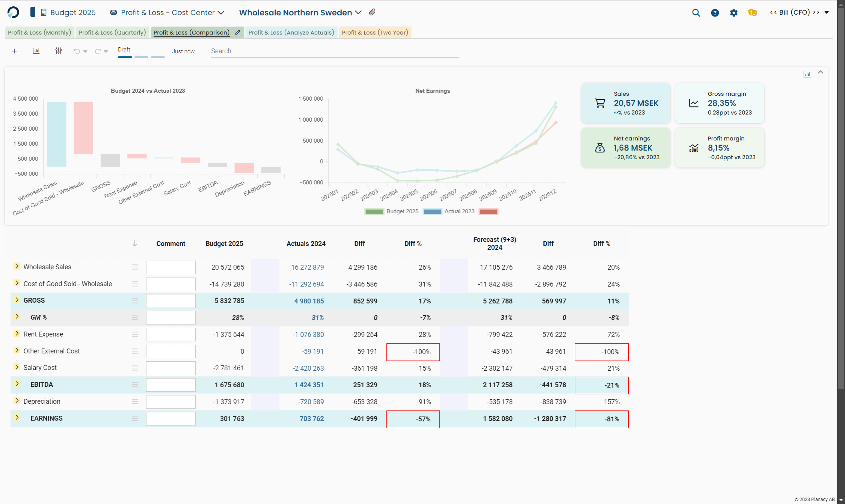The width and height of the screenshot is (845, 504).
Task: Collapse the dashboard panel chevron
Action: 821,72
